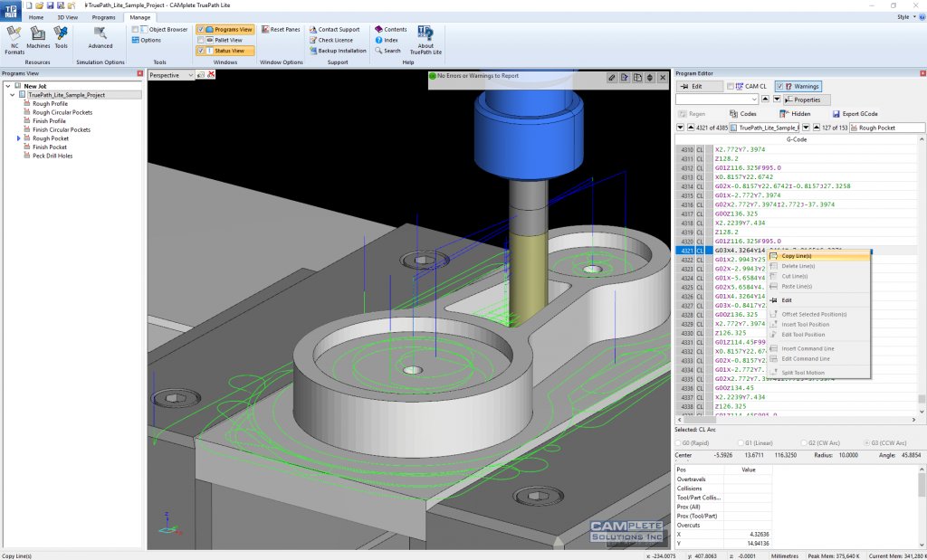Viewport: 927px width, 560px height.
Task: Open About TruePath Lite
Action: [x=425, y=40]
